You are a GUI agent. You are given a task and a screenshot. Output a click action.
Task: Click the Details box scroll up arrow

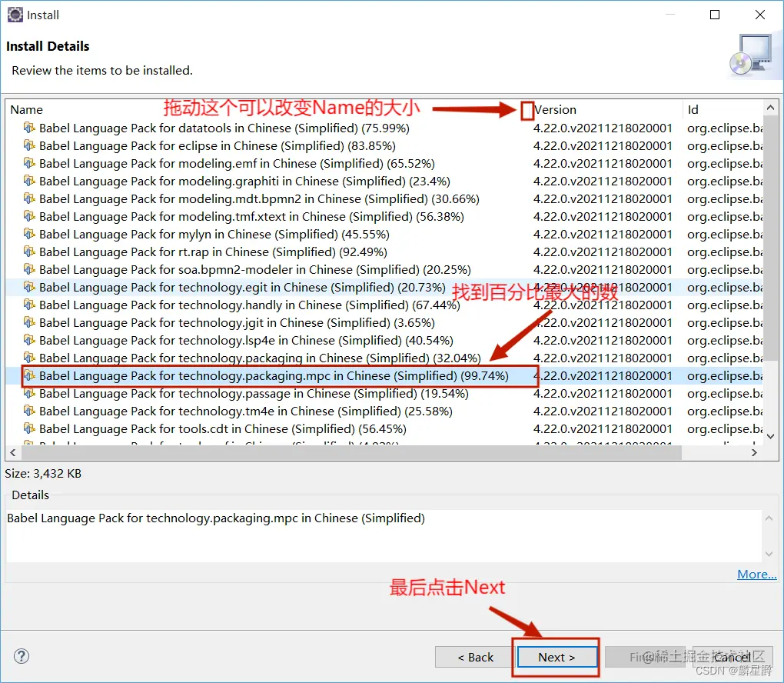click(x=769, y=518)
